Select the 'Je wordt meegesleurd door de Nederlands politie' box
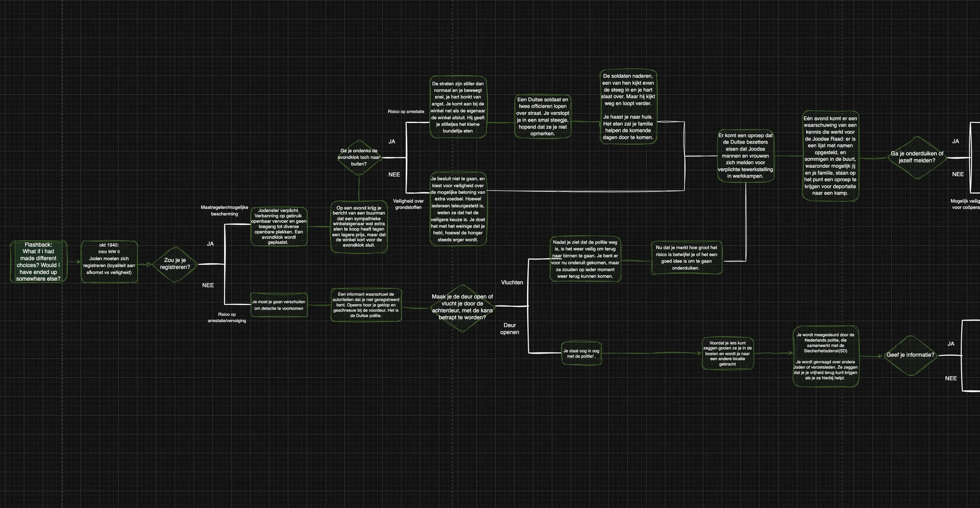 pyautogui.click(x=825, y=356)
